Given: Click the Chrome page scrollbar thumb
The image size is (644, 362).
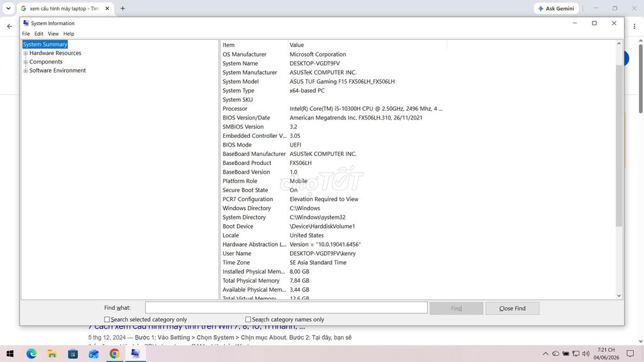Looking at the screenshot, I should [640, 78].
